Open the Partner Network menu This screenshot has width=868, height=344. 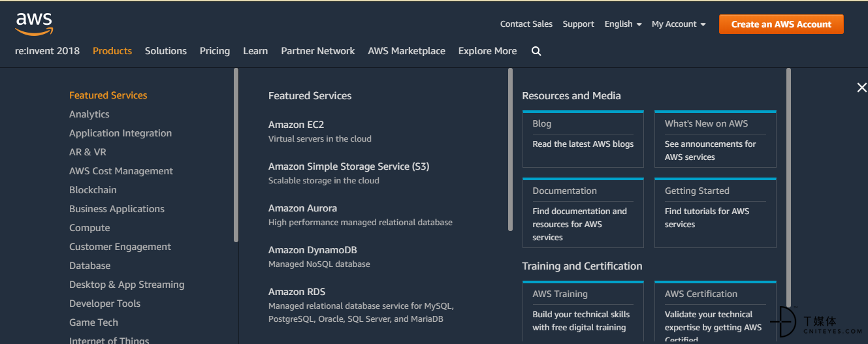click(x=318, y=51)
